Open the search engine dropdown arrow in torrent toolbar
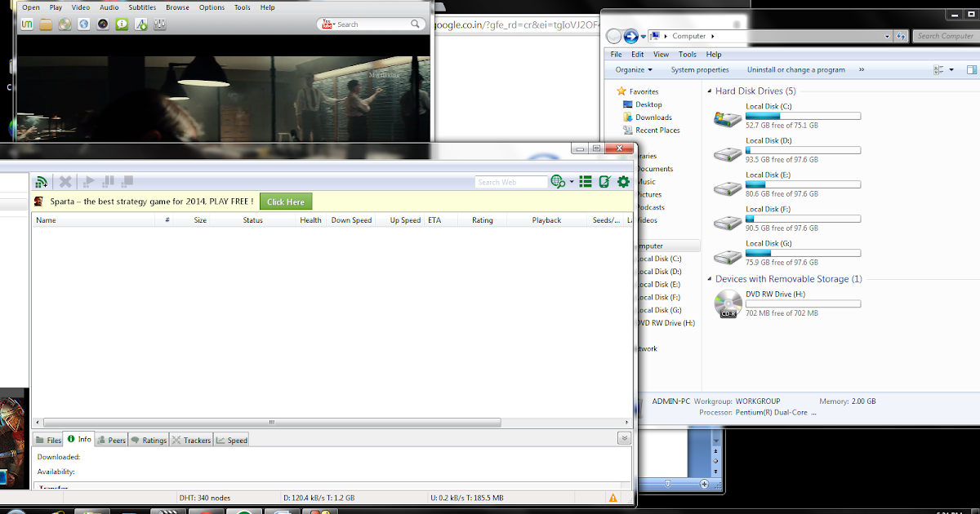 tap(572, 182)
